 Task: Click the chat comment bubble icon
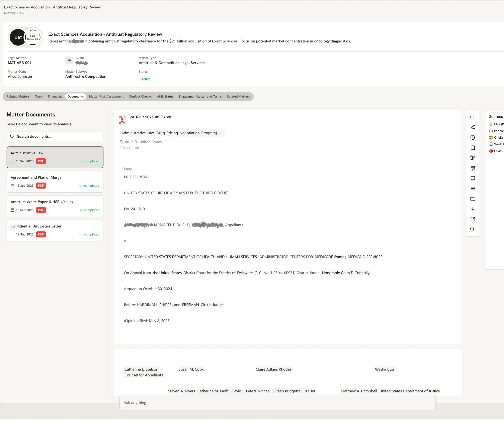(472, 178)
